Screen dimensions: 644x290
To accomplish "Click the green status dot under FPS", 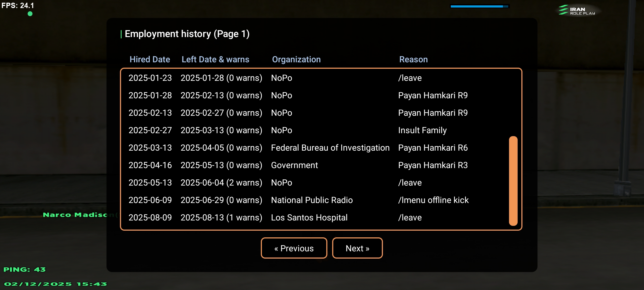I will (x=30, y=14).
